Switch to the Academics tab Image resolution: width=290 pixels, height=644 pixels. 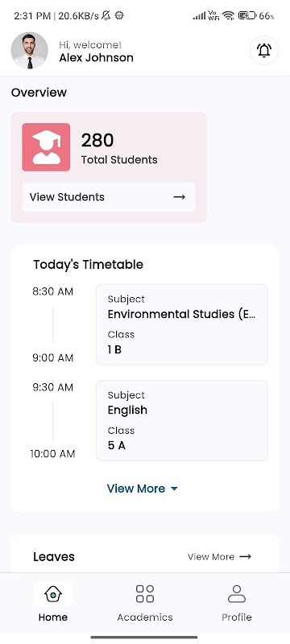click(145, 601)
